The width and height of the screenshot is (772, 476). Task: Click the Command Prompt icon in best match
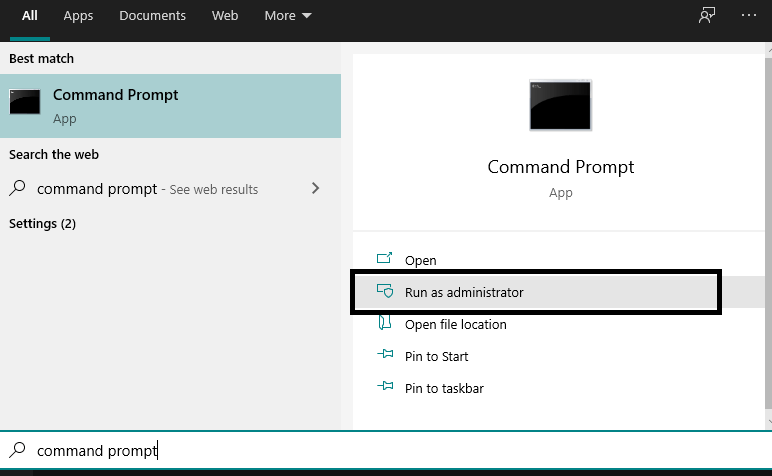pos(25,101)
